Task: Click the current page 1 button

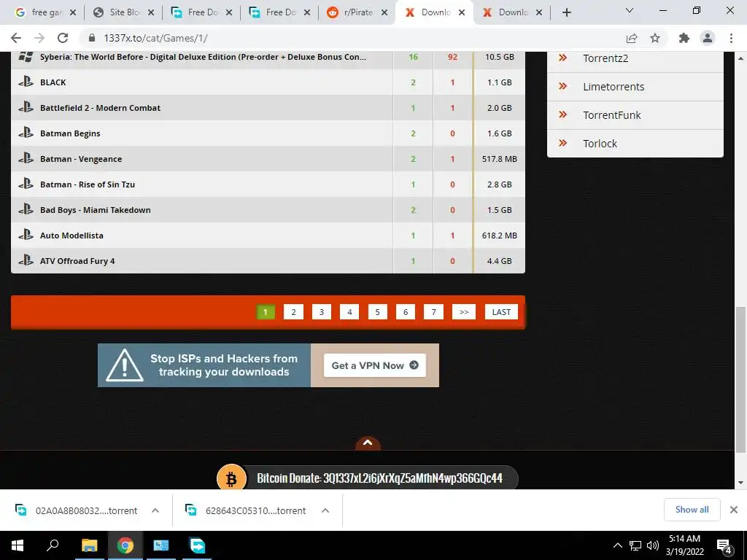Action: coord(266,312)
